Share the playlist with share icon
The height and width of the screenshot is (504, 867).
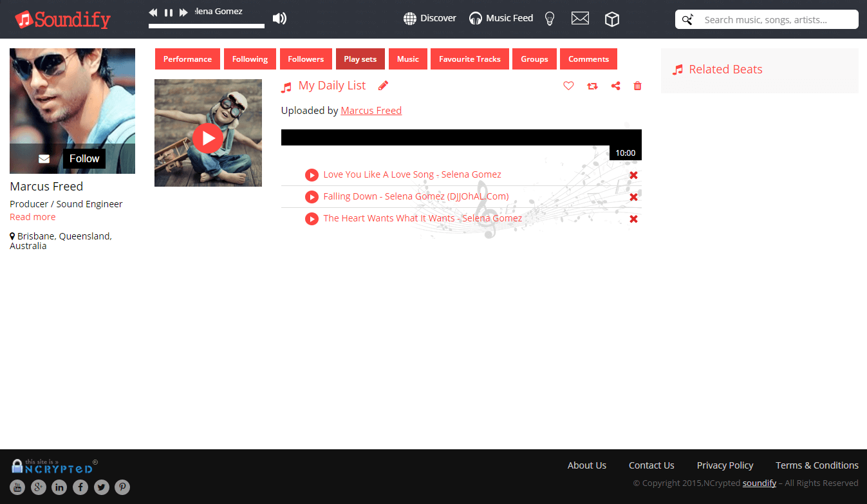(616, 86)
